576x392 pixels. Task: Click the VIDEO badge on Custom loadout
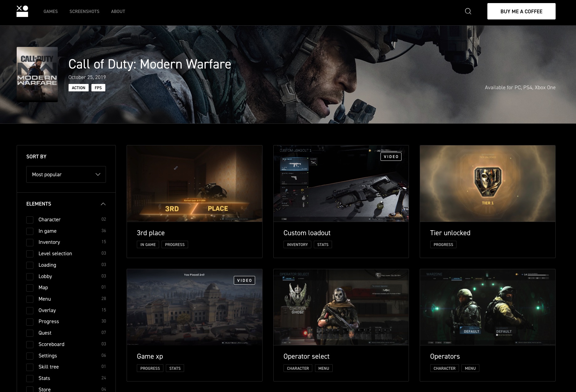pyautogui.click(x=391, y=157)
